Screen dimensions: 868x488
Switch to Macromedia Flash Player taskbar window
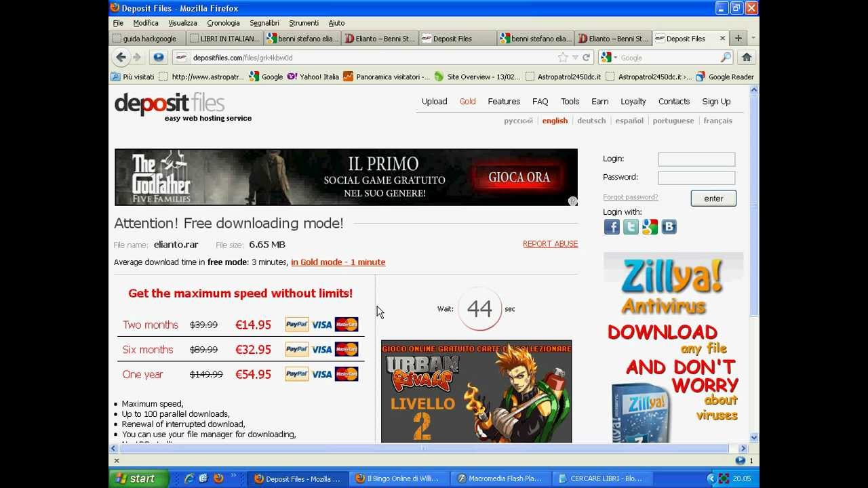tap(500, 479)
